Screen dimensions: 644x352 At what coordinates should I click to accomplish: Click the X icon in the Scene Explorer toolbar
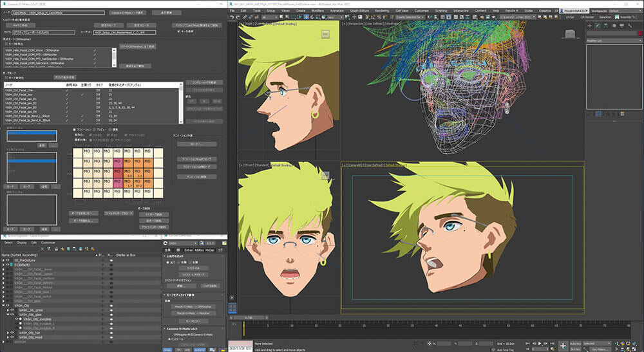pos(41,248)
